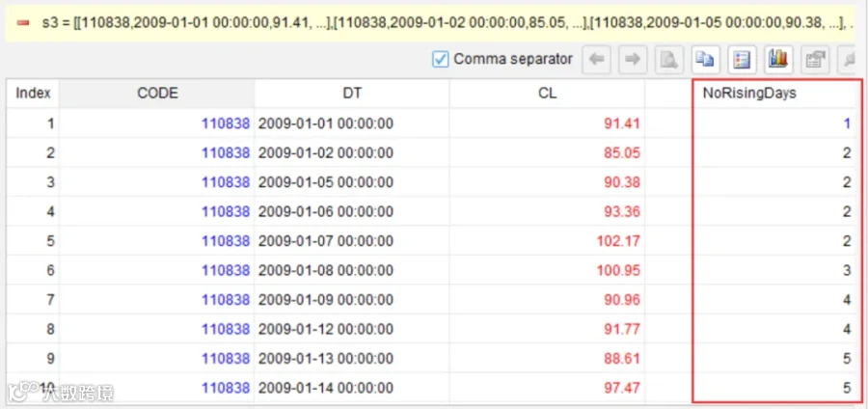Click the table settings toolbar icon
This screenshot has width=868, height=409.
(x=814, y=60)
